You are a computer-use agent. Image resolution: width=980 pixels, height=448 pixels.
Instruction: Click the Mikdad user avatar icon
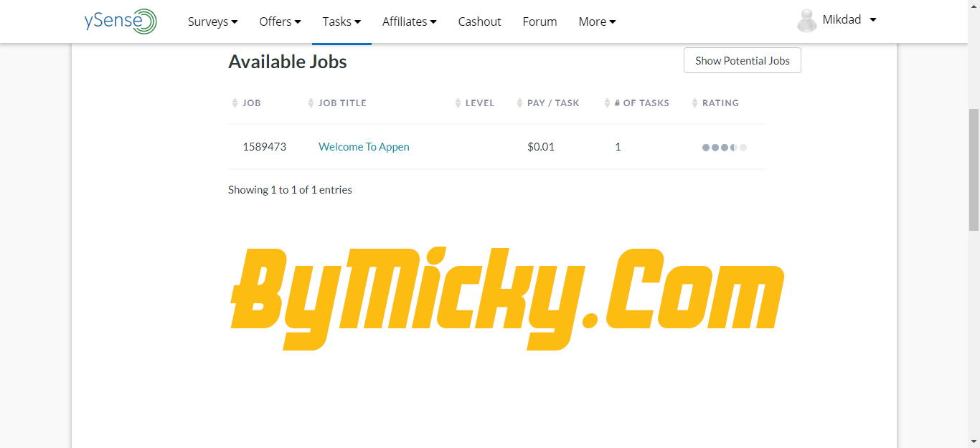tap(807, 21)
